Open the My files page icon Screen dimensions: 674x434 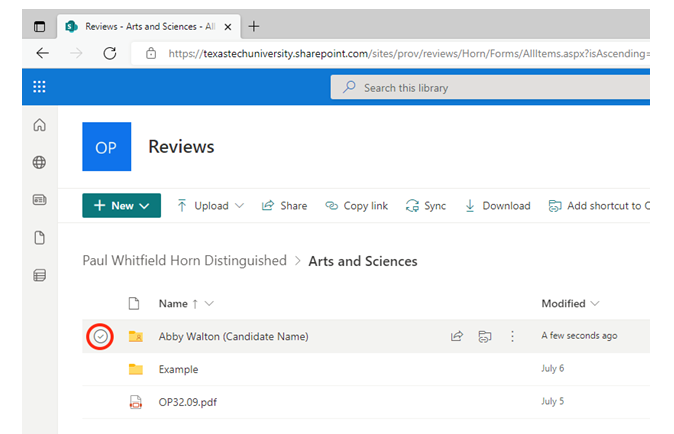[40, 238]
